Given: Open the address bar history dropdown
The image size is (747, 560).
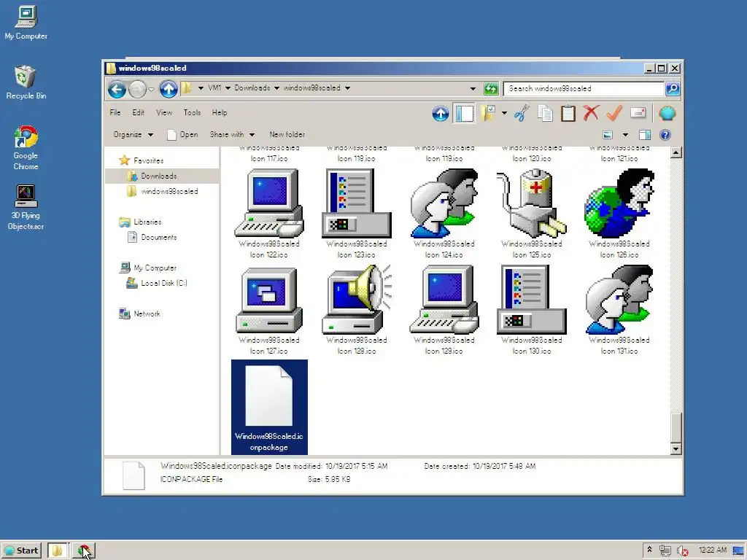Looking at the screenshot, I should (473, 88).
